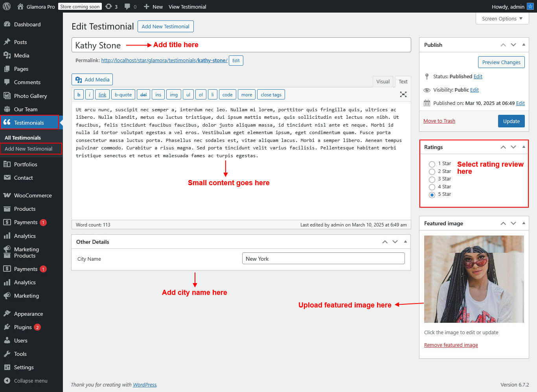Screen dimensions: 537x392
Task: Click the City Name input field
Action: (x=323, y=258)
